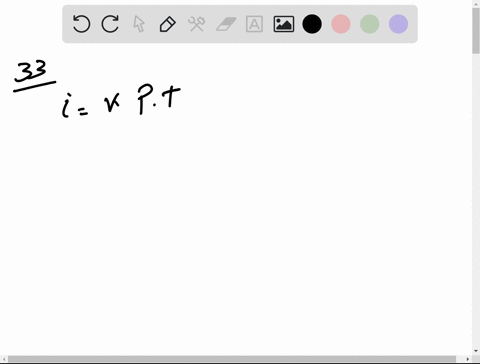This screenshot has width=480, height=364.
Task: Open the tools settings icon
Action: tap(197, 24)
